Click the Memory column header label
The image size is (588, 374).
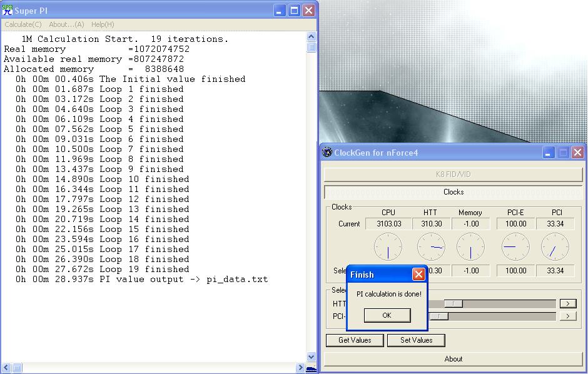(x=470, y=213)
